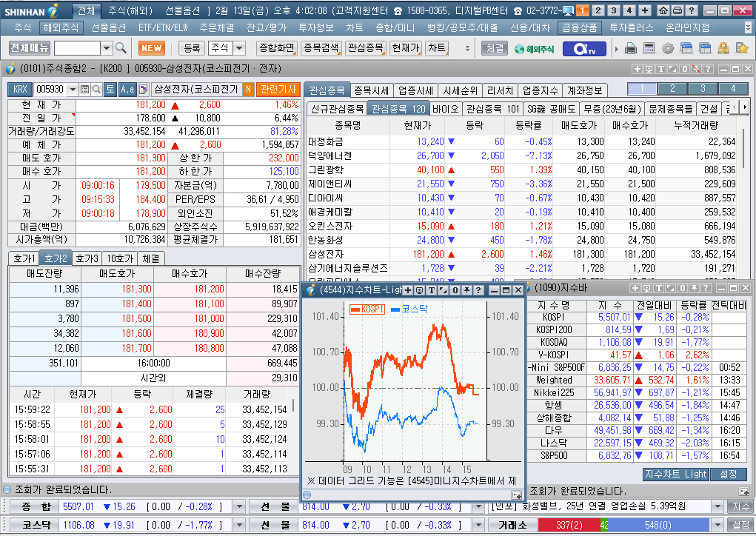Switch to virtual screen 3 in title bar
The image size is (756, 536).
(614, 10)
